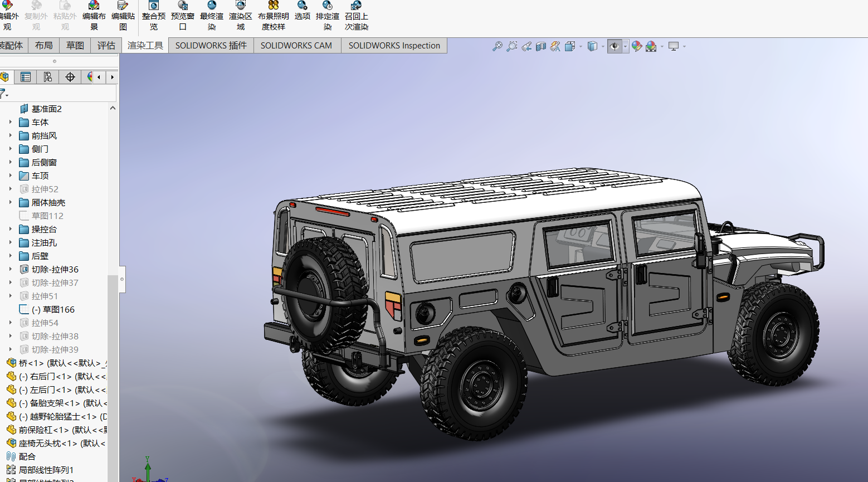This screenshot has height=482, width=868.
Task: Click Zoom to Area icon
Action: [512, 46]
